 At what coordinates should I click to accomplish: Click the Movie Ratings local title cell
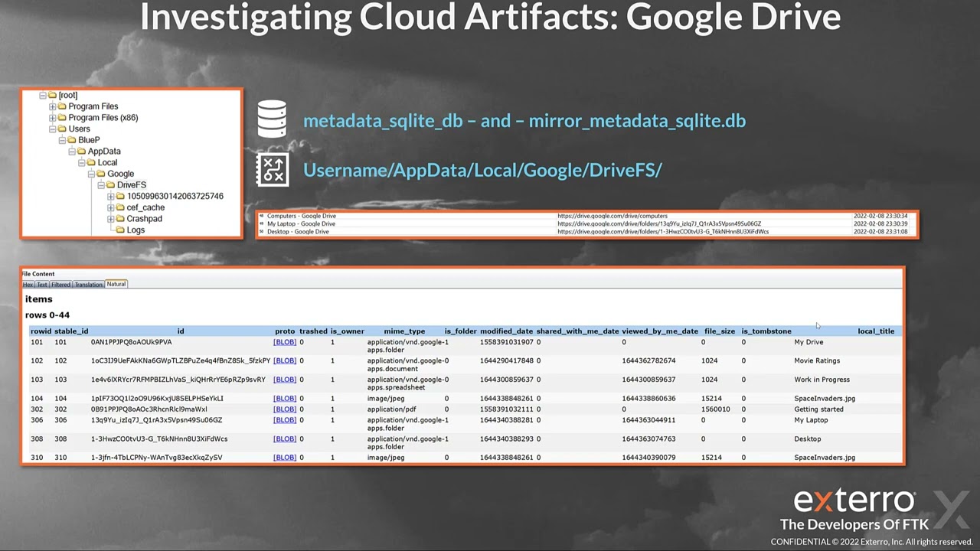[817, 360]
